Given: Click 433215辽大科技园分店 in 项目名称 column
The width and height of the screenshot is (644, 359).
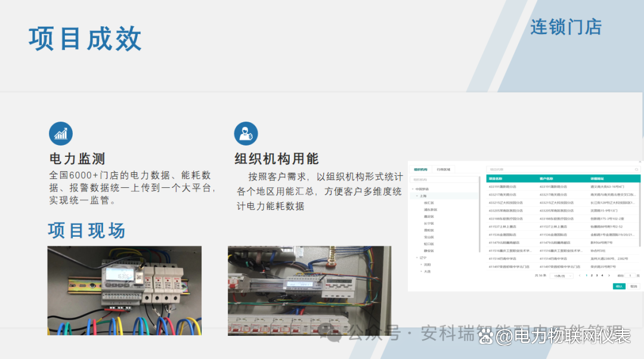Looking at the screenshot, I should [506, 203].
